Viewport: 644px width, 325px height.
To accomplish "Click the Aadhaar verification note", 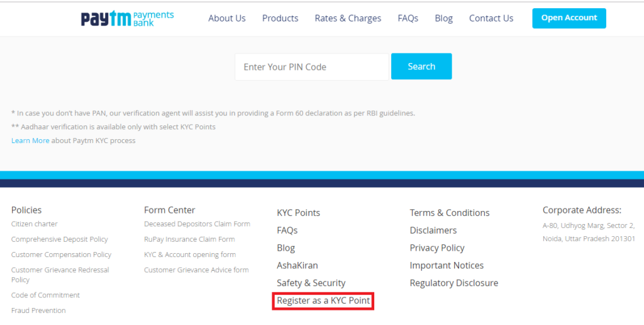I will pos(113,127).
